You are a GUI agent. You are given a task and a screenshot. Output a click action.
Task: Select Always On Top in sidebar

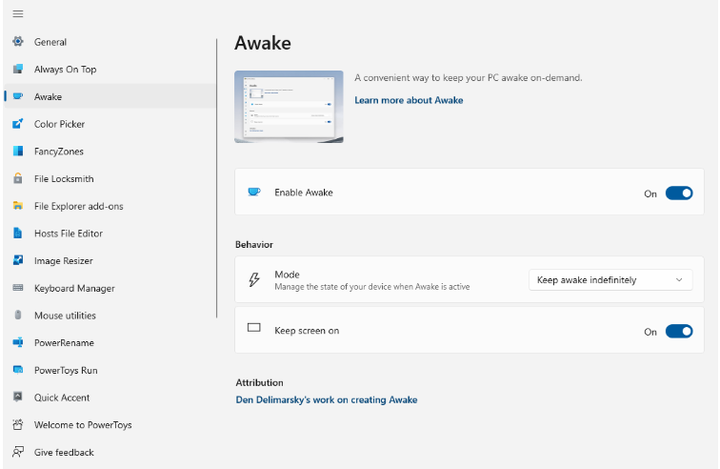(x=65, y=69)
